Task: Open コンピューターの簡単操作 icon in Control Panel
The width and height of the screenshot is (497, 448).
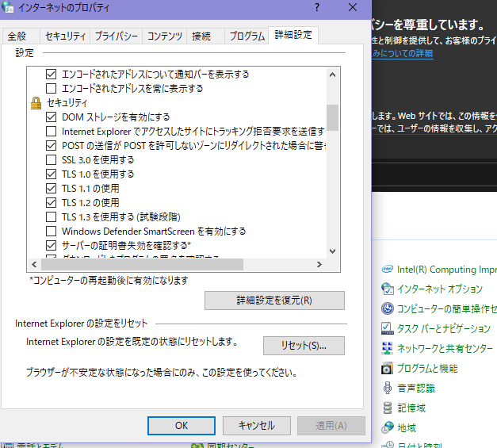Action: click(x=388, y=308)
